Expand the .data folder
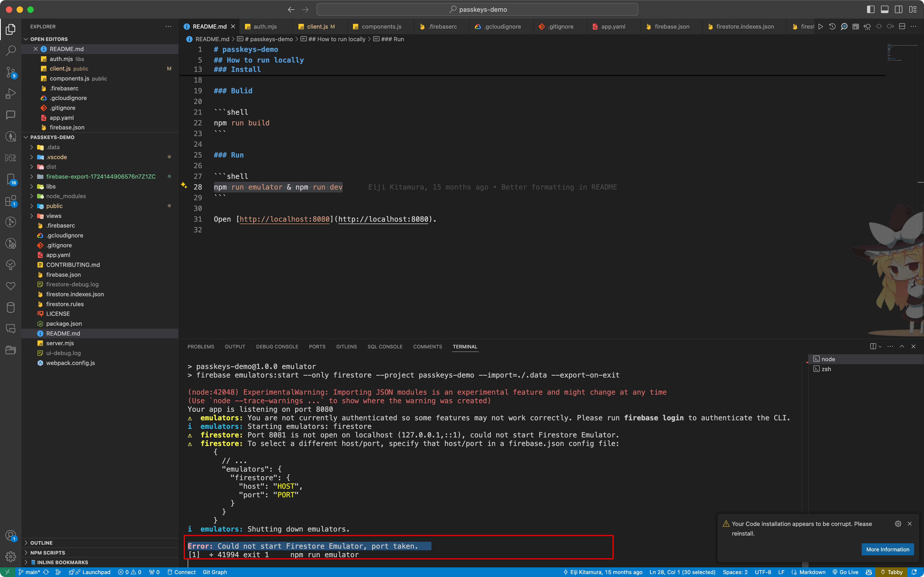The width and height of the screenshot is (924, 577). [31, 147]
